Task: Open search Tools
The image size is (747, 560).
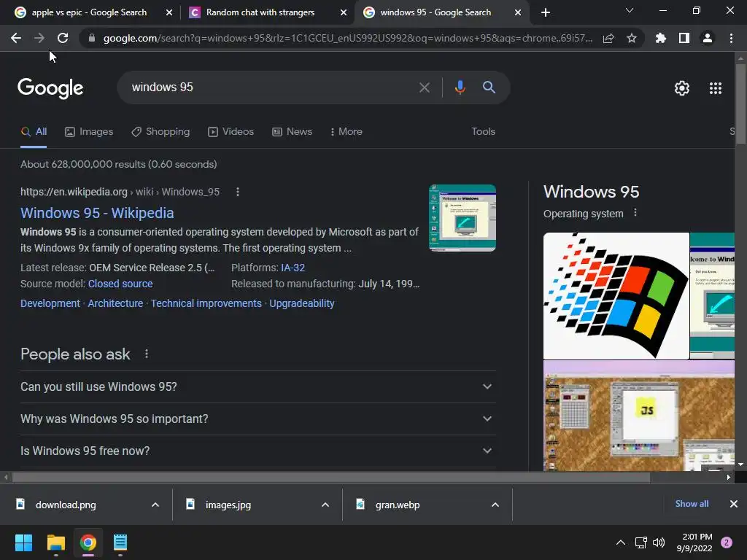Action: tap(483, 131)
